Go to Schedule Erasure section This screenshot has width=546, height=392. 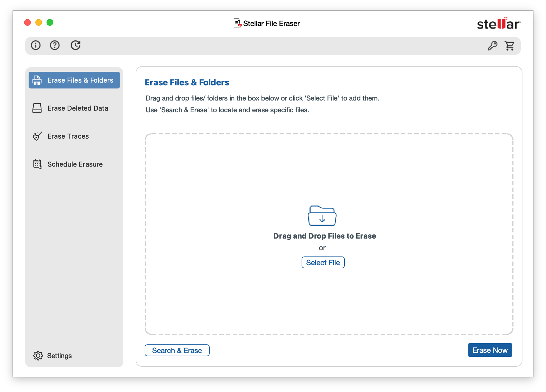pos(75,164)
